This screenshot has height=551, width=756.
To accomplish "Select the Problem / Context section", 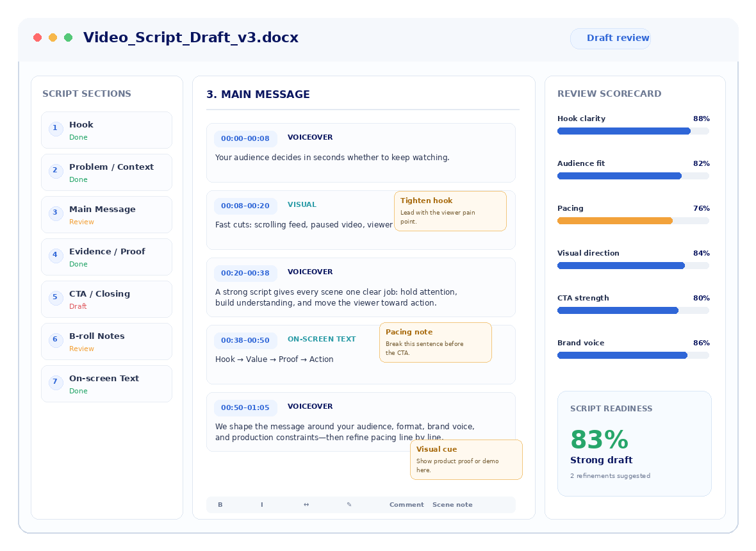I will tap(106, 172).
